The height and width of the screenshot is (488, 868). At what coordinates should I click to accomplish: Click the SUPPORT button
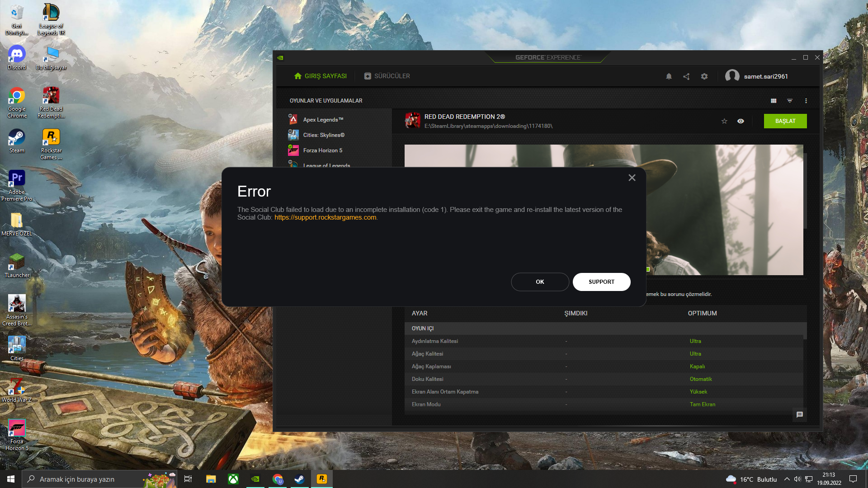601,282
